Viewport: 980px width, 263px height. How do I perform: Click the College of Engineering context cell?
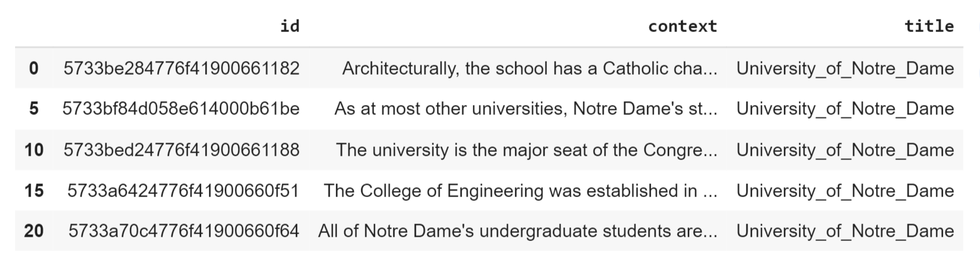pos(520,190)
